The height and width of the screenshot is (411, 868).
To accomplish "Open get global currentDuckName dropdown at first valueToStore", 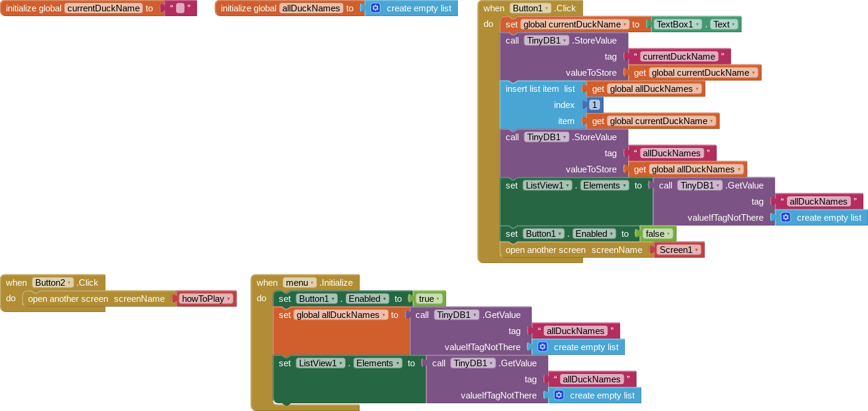I will point(703,73).
